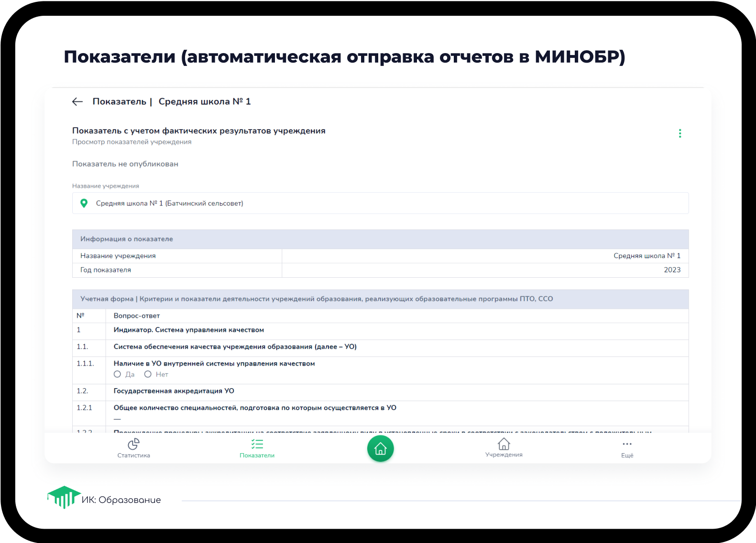Switch to the Показатели tab
This screenshot has width=756, height=543.
[257, 448]
